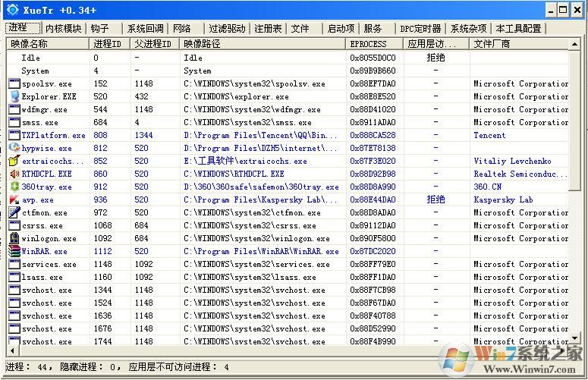
Task: Click the XueTr title bar app icon
Action: click(x=12, y=10)
